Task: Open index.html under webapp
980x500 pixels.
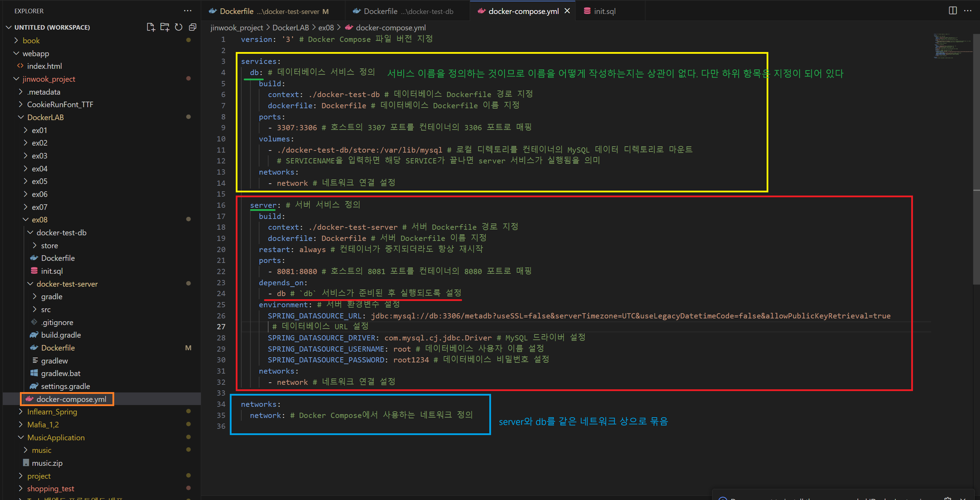Action: (44, 66)
